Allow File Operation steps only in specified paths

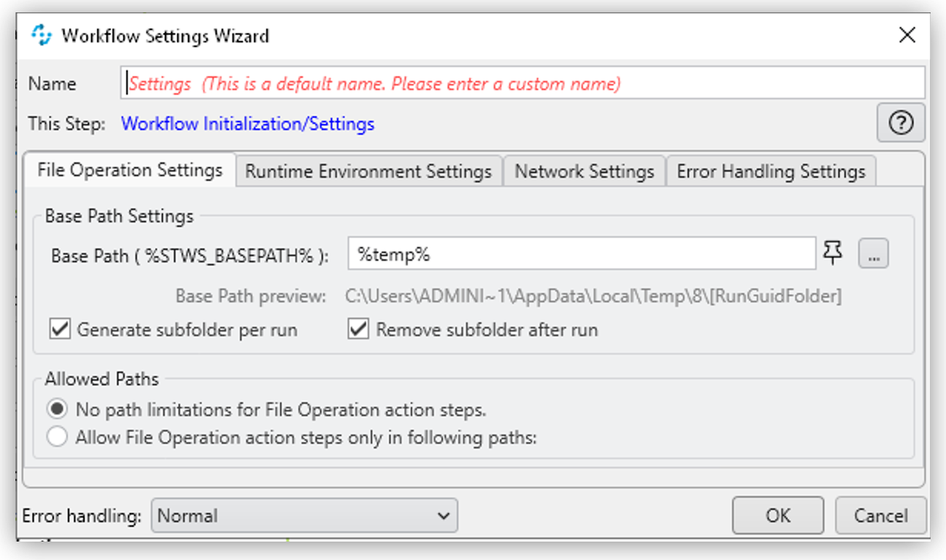56,435
